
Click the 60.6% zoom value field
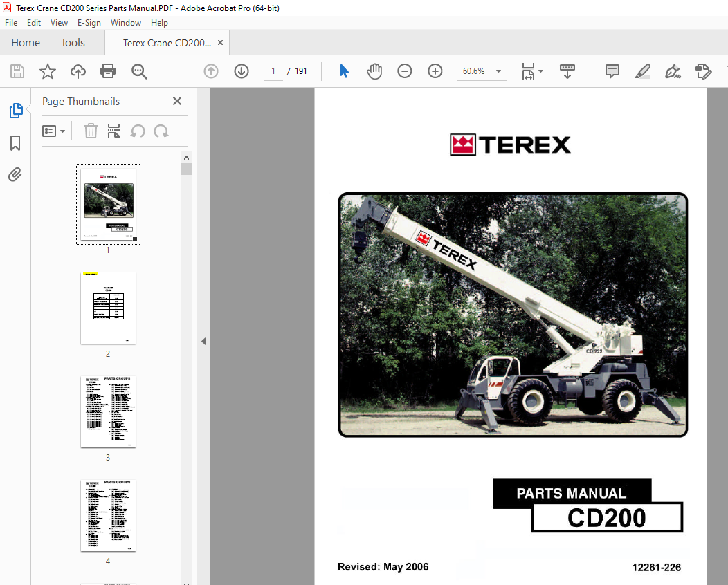tap(473, 71)
